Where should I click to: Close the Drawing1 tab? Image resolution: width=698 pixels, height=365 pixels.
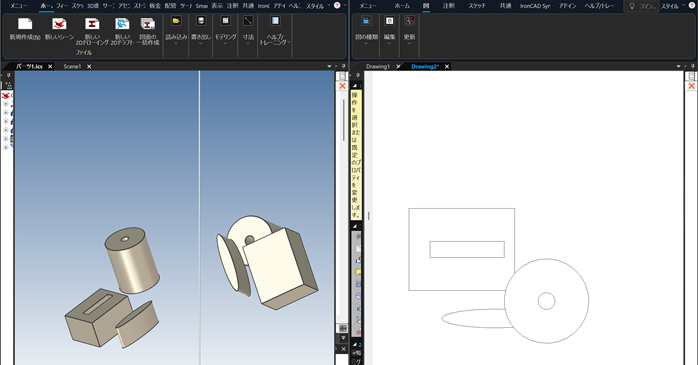click(x=398, y=66)
